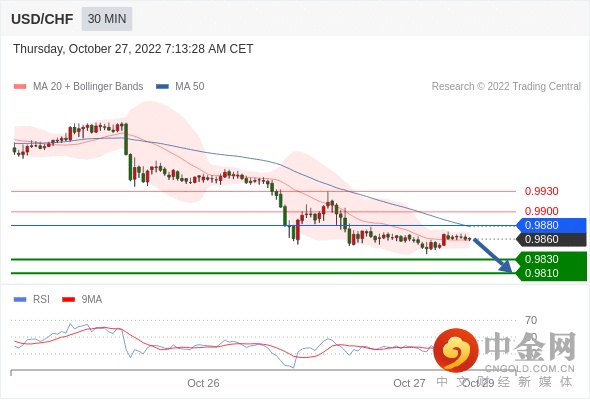Click the blue MA 50 color swatch
Image resolution: width=590 pixels, height=400 pixels.
pyautogui.click(x=163, y=87)
